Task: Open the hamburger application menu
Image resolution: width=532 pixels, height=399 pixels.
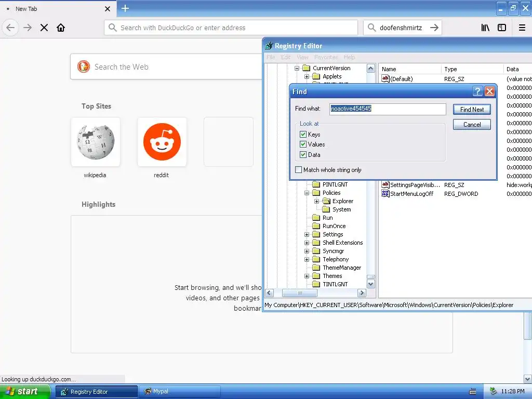Action: point(522,28)
